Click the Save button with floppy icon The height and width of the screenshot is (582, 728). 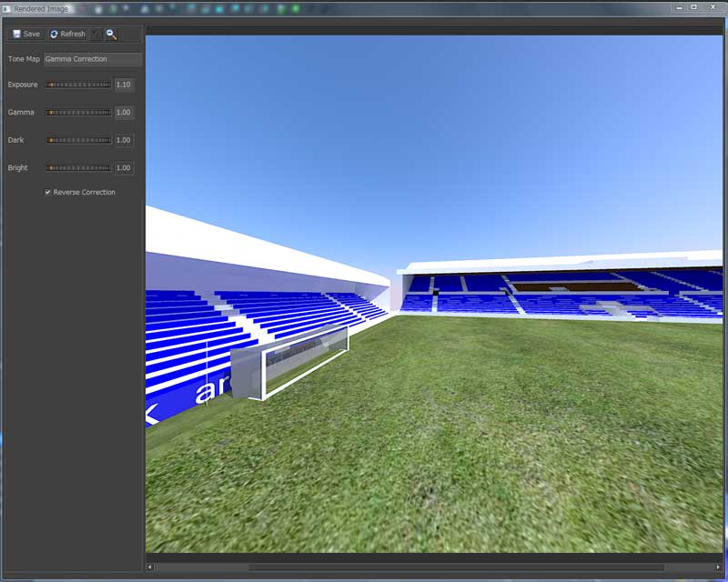point(27,34)
